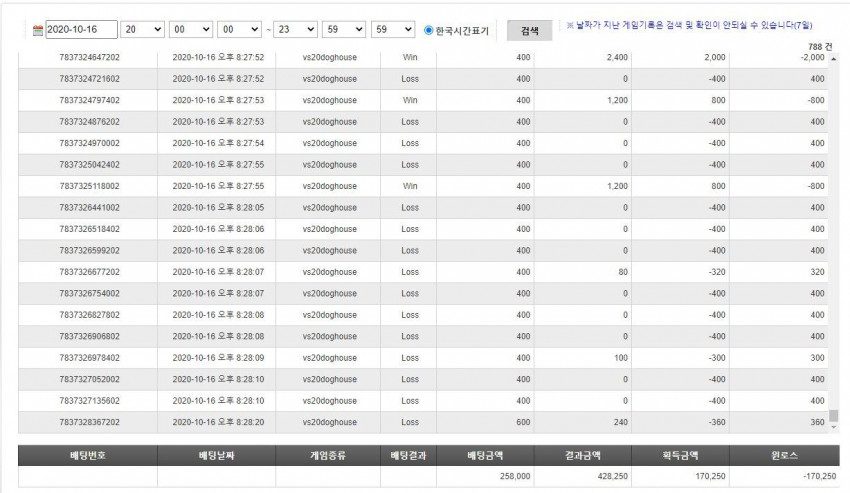850x493 pixels.
Task: Click the vertical scrollbar thumb
Action: pyautogui.click(x=834, y=416)
